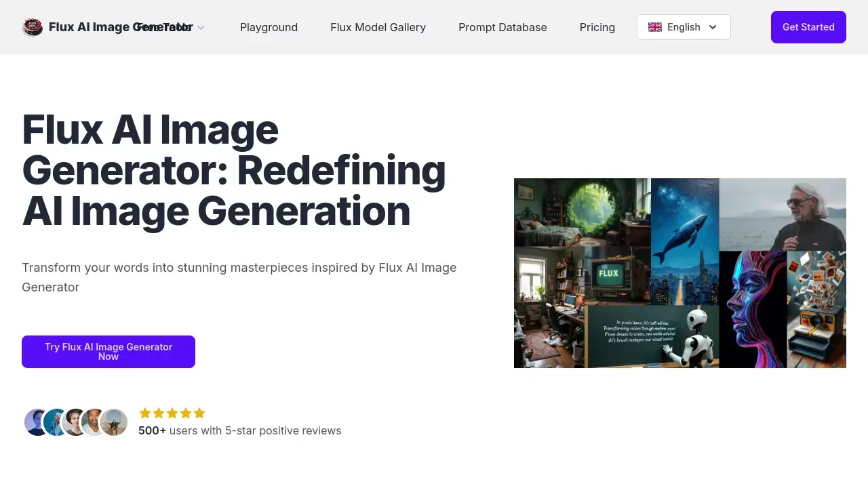Viewport: 868px width, 488px height.
Task: Navigate to Pricing
Action: click(597, 27)
